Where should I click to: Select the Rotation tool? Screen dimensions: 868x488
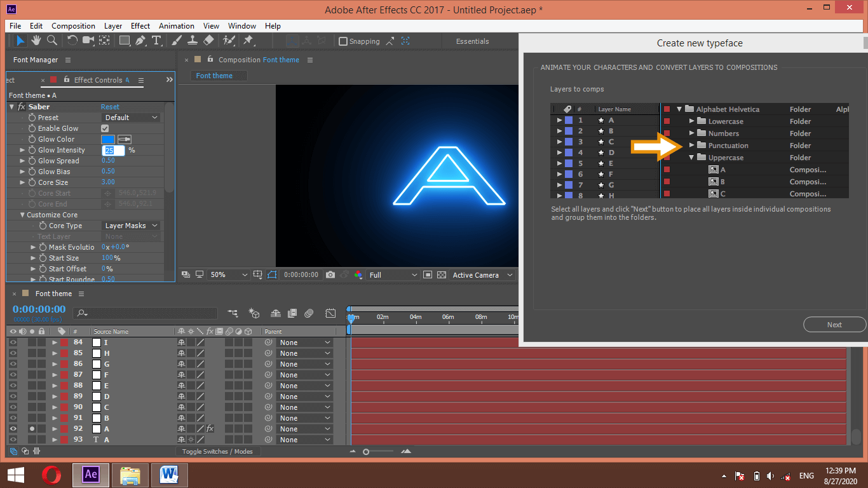pyautogui.click(x=73, y=41)
